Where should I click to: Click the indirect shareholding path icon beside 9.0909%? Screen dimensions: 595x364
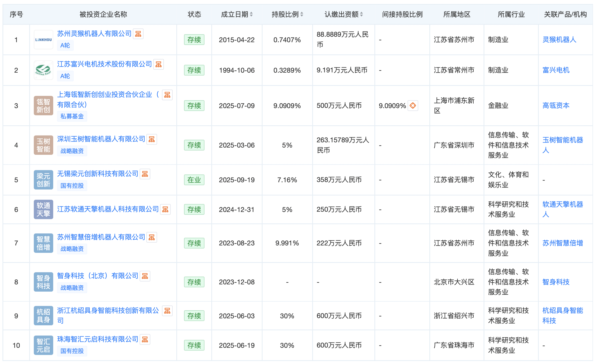tap(413, 106)
